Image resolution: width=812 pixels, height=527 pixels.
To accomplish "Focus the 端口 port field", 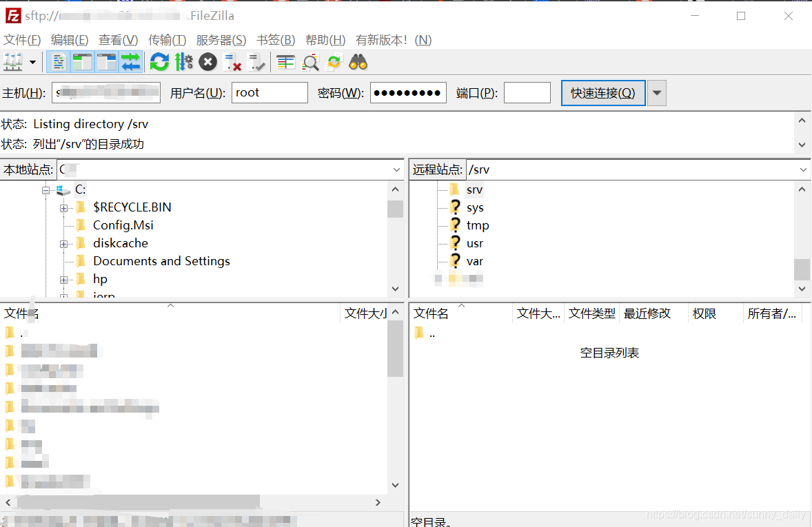I will click(527, 93).
